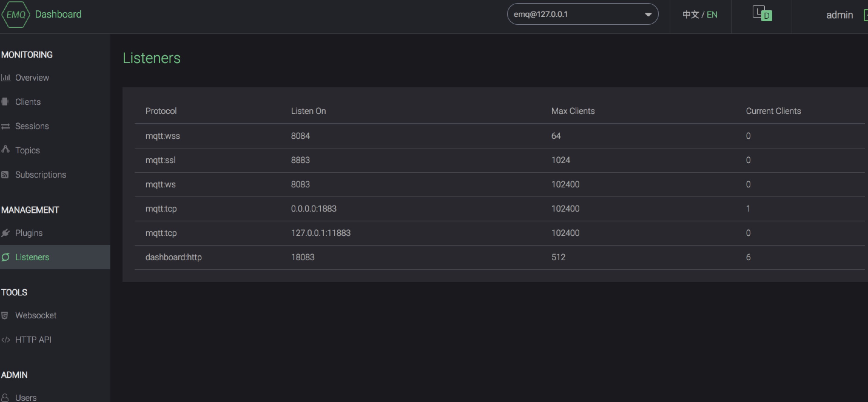This screenshot has height=402, width=868.
Task: Open the Sessions panel
Action: coord(32,126)
